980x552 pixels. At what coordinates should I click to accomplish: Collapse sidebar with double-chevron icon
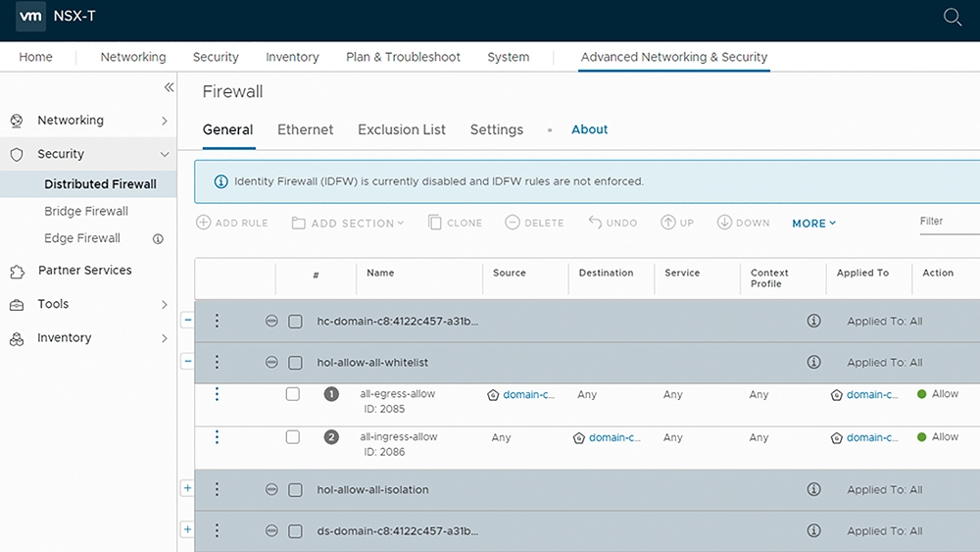click(169, 87)
